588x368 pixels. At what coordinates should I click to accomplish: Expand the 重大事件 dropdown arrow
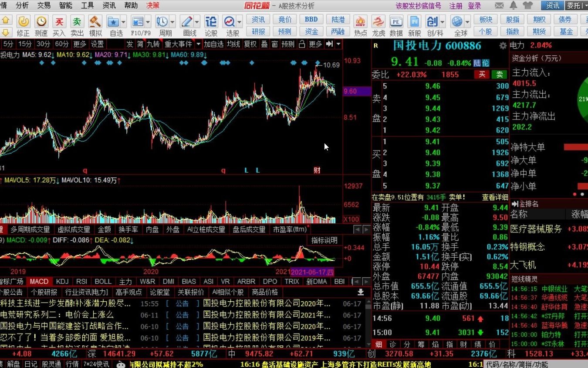(x=199, y=44)
